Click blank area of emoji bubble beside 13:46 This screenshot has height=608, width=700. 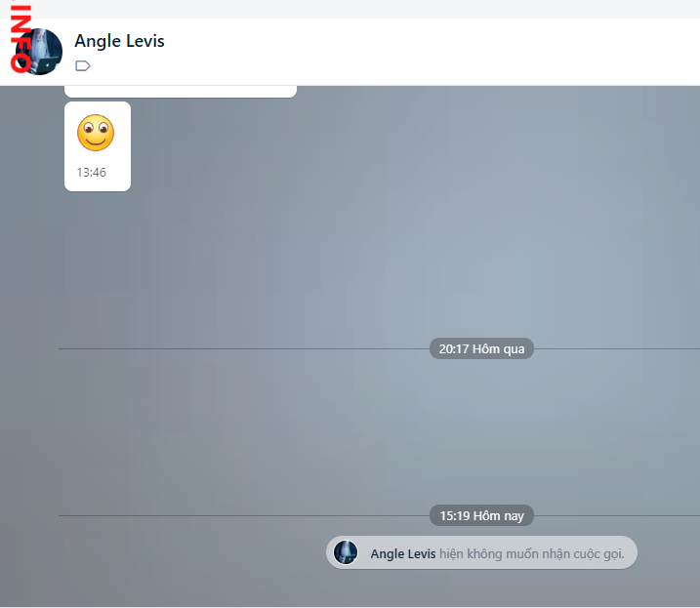(x=118, y=174)
